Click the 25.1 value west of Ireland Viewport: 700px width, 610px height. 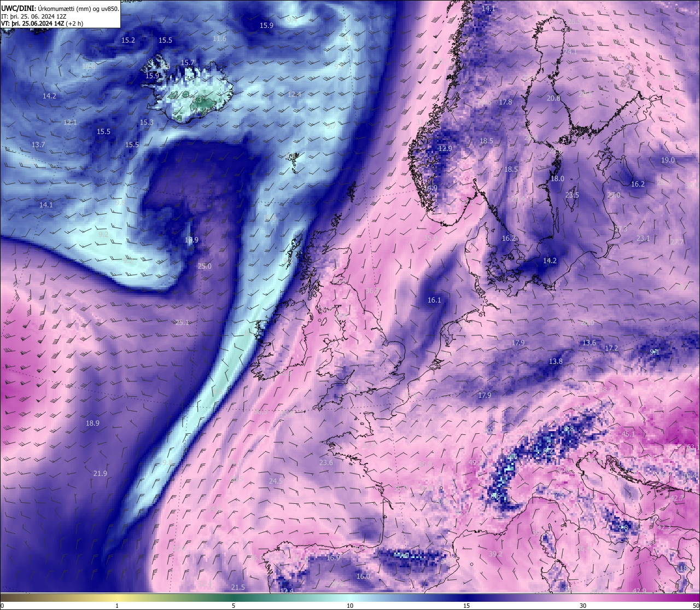point(182,323)
